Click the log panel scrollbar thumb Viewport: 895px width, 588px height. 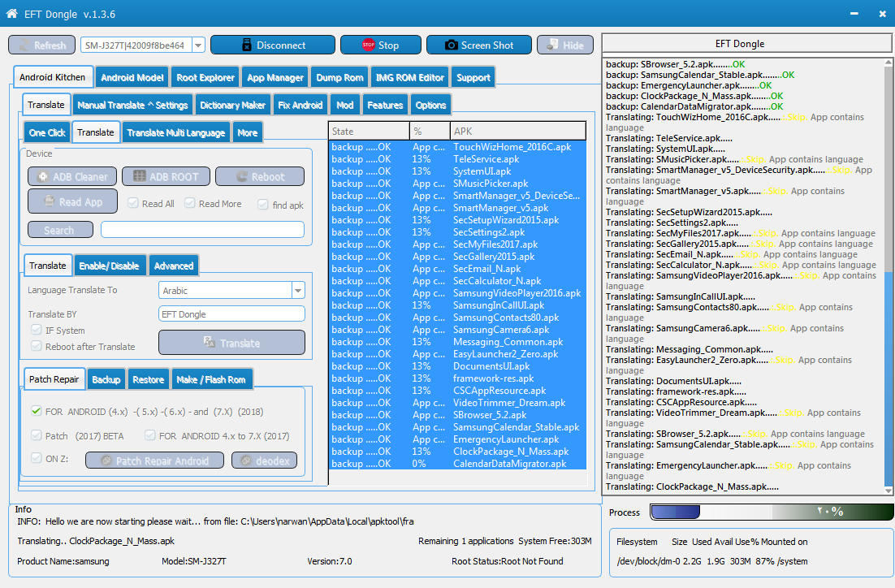(x=889, y=378)
